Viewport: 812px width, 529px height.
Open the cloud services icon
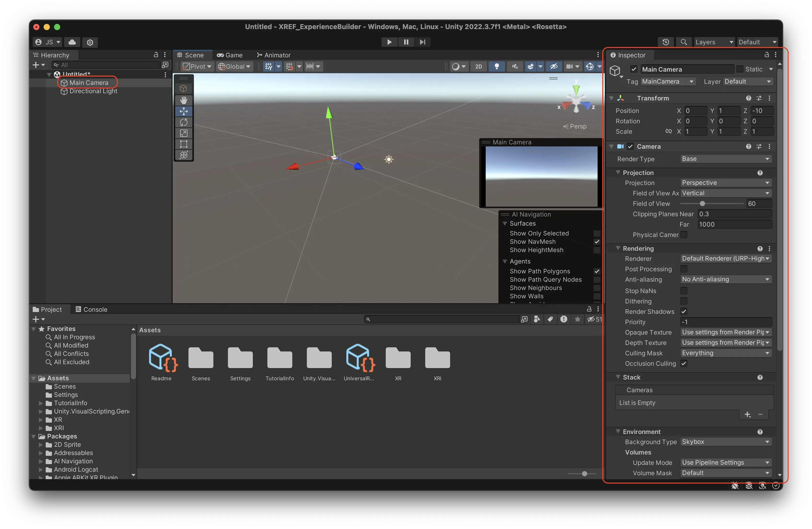coord(72,42)
